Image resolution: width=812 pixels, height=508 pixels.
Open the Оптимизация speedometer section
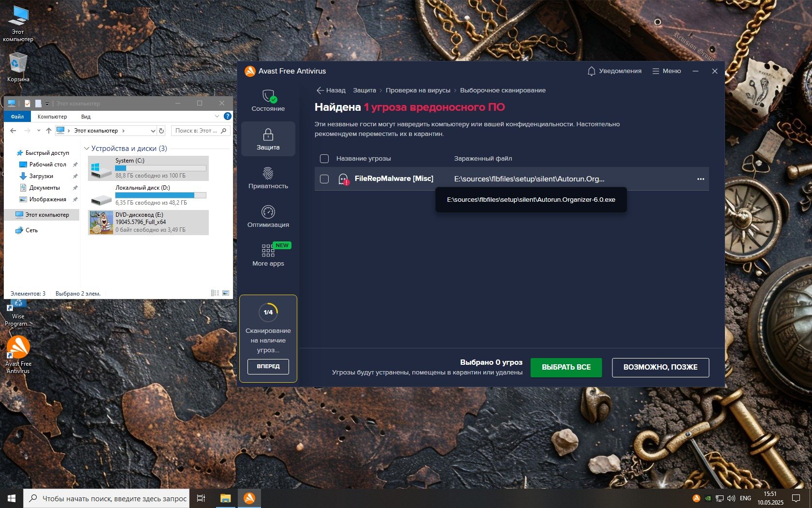[268, 216]
